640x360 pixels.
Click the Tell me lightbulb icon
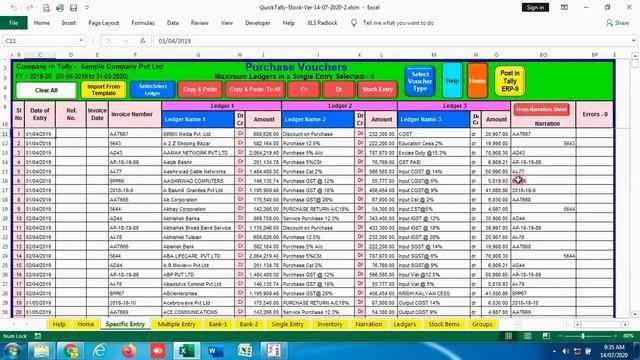354,23
